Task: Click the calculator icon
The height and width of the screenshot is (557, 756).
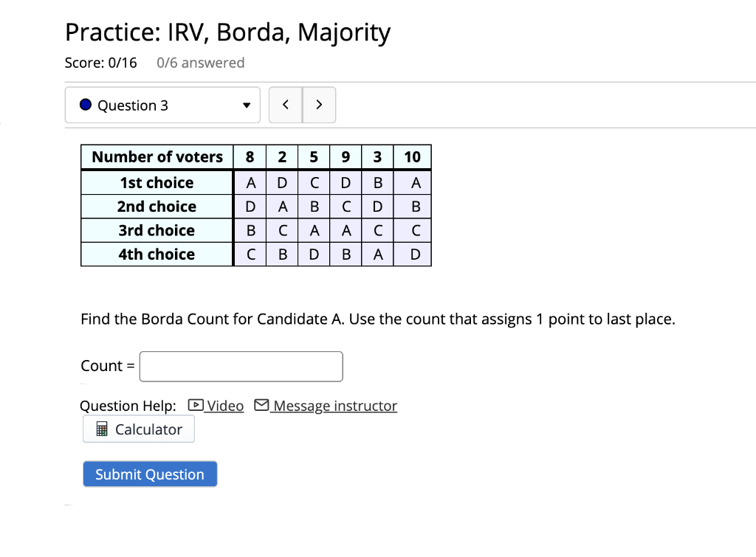Action: pyautogui.click(x=102, y=429)
